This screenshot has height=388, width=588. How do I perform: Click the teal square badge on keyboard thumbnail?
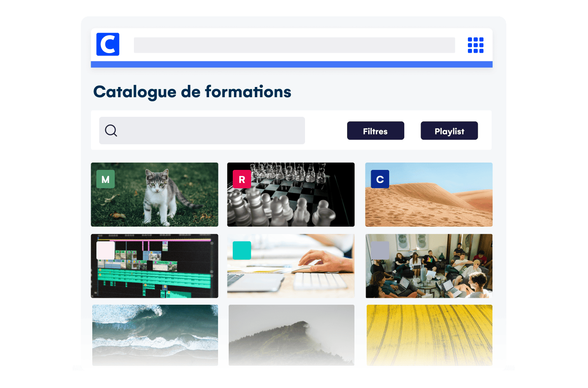coord(242,250)
